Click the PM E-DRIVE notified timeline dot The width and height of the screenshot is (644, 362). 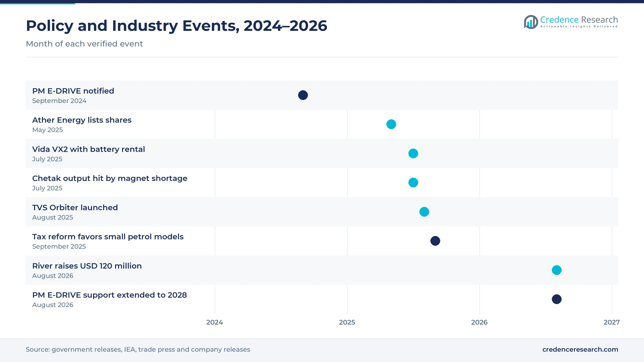click(303, 95)
